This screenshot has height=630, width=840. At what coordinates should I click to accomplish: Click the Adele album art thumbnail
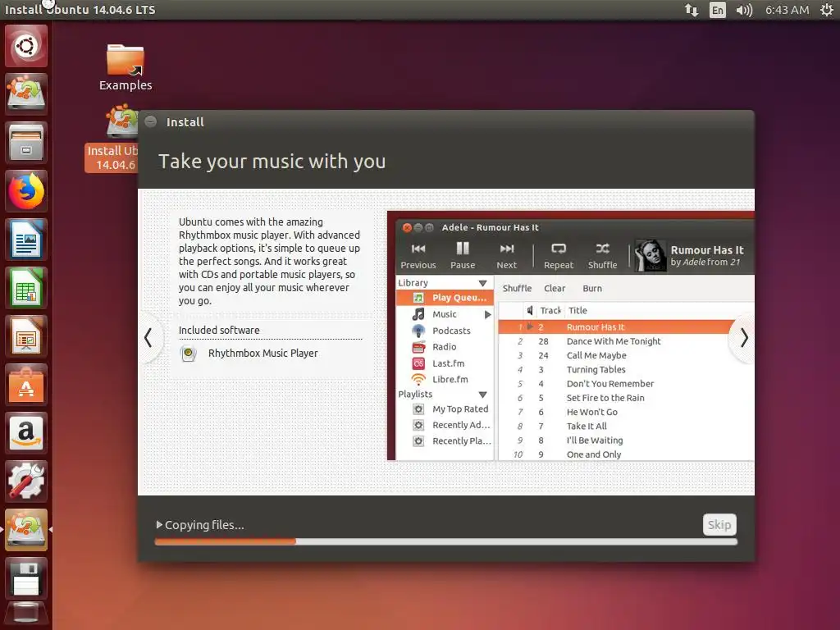coord(651,256)
